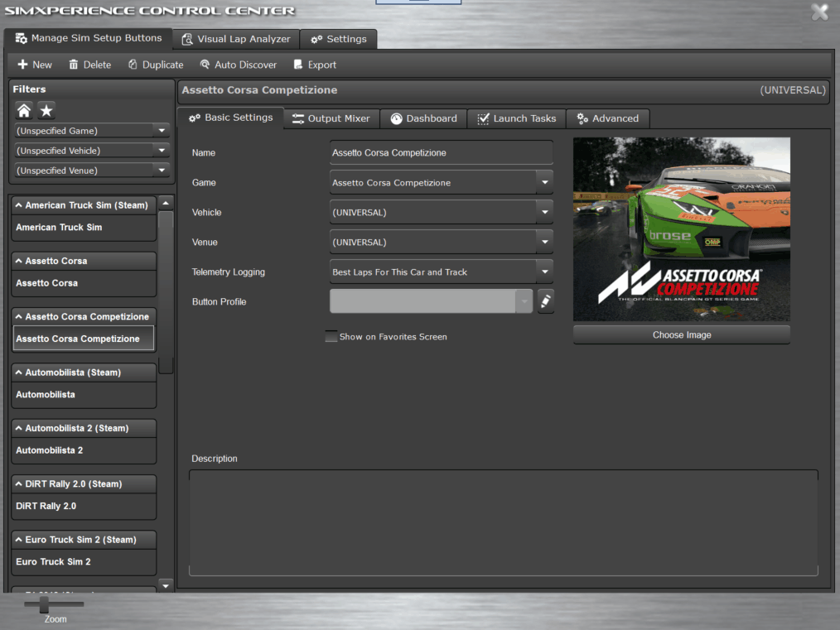The image size is (840, 630).
Task: Enable Show on Favorites Screen checkbox
Action: pos(331,337)
